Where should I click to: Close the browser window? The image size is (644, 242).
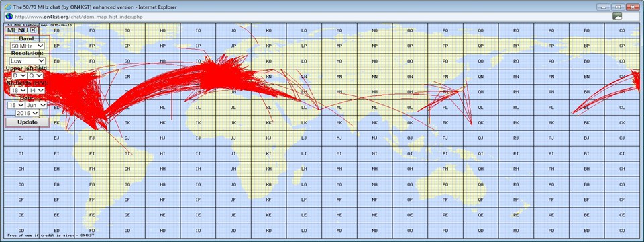(632, 7)
